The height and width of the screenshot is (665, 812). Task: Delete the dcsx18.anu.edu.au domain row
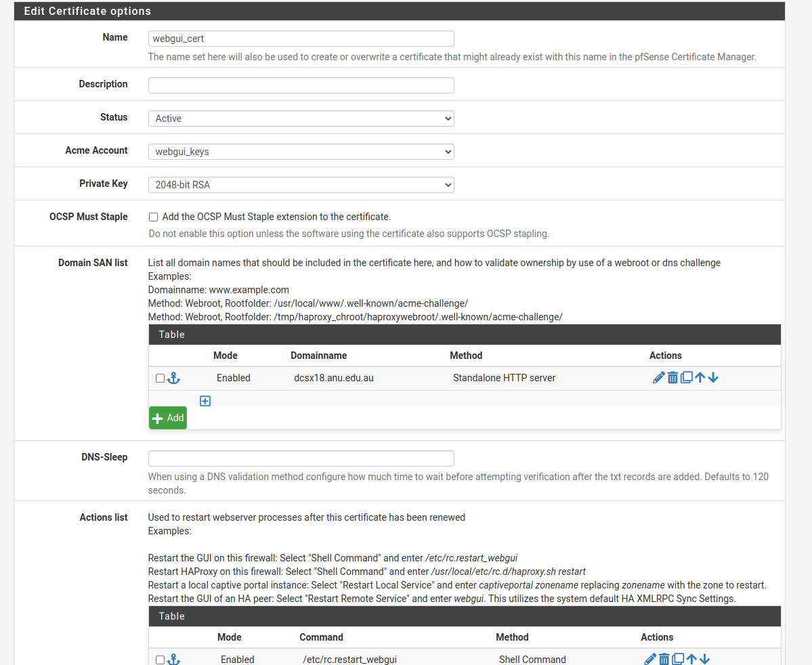[672, 378]
